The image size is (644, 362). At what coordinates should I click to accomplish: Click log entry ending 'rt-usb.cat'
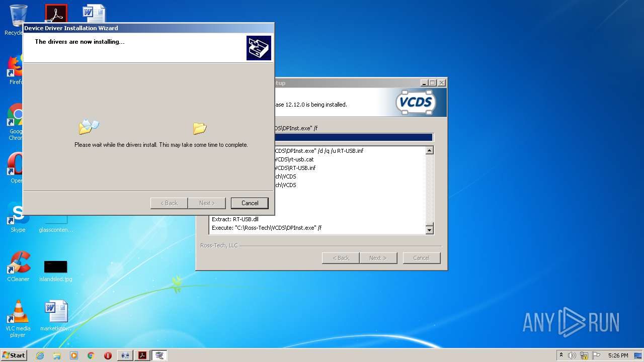pyautogui.click(x=294, y=159)
